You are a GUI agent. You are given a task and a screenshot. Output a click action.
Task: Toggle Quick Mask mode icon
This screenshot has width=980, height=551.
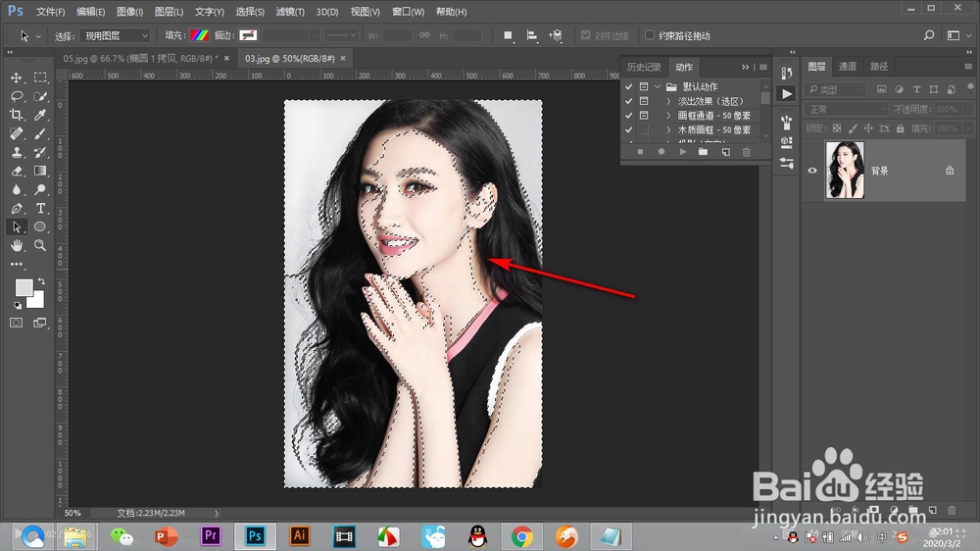point(17,323)
